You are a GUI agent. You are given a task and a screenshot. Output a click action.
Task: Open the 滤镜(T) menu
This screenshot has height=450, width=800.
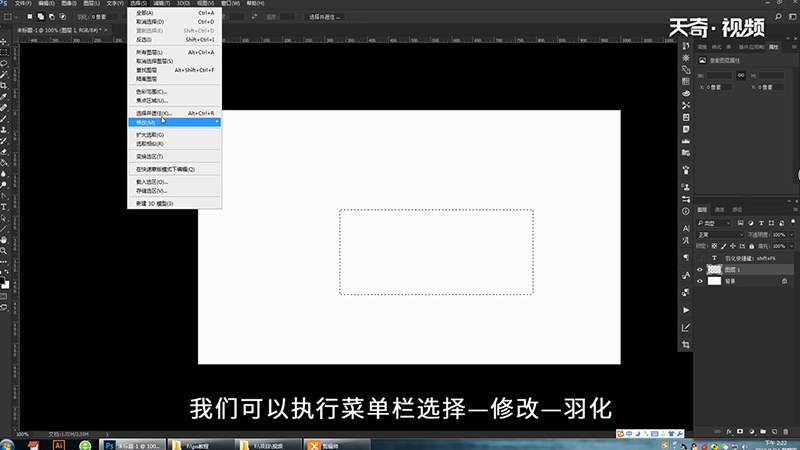pyautogui.click(x=161, y=3)
